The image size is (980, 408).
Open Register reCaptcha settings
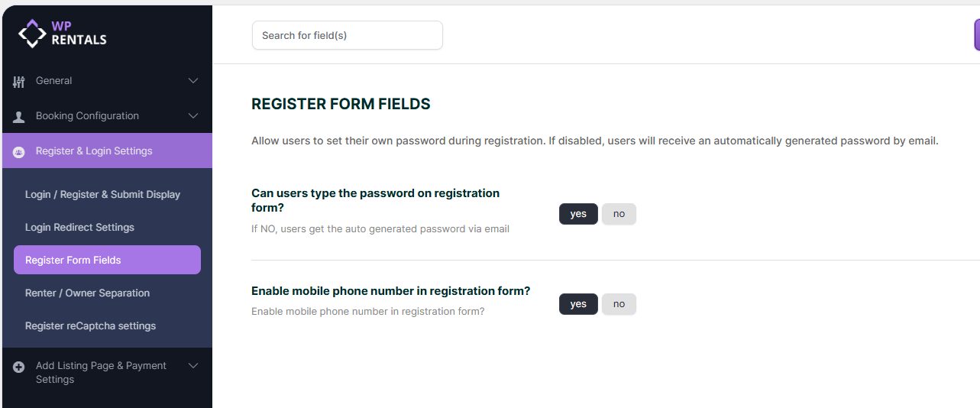coord(90,325)
